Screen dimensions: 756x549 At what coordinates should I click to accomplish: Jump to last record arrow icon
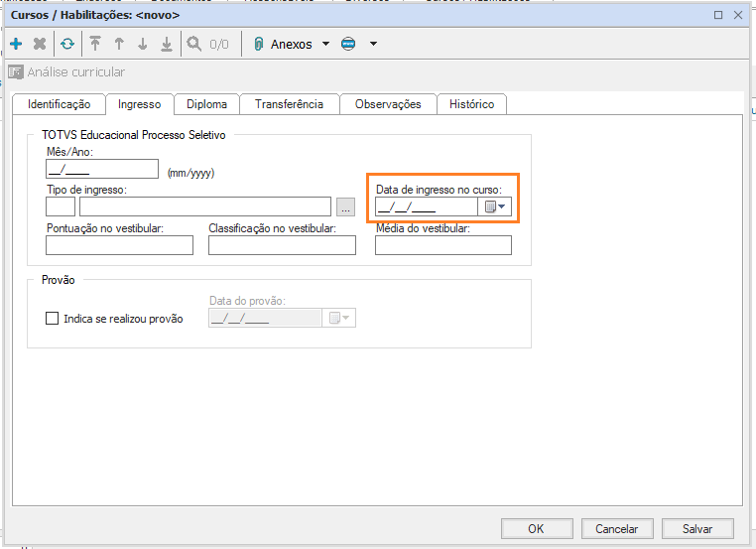click(167, 44)
